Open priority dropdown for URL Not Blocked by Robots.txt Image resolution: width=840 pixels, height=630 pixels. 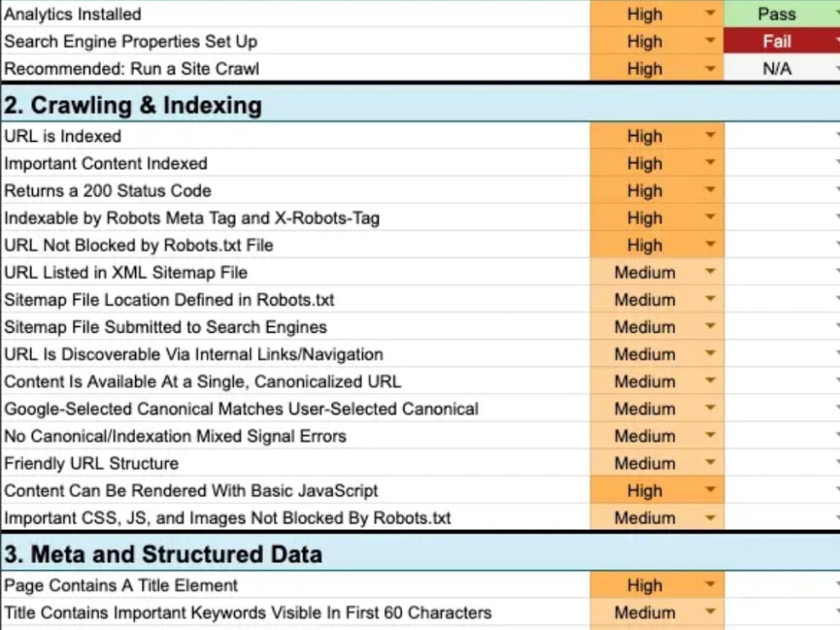pyautogui.click(x=711, y=244)
